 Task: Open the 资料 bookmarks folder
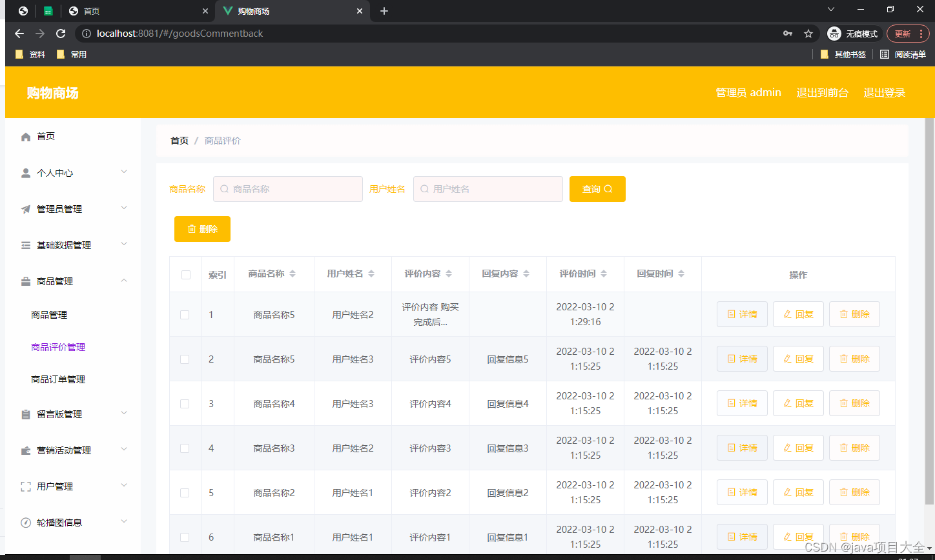pos(30,55)
